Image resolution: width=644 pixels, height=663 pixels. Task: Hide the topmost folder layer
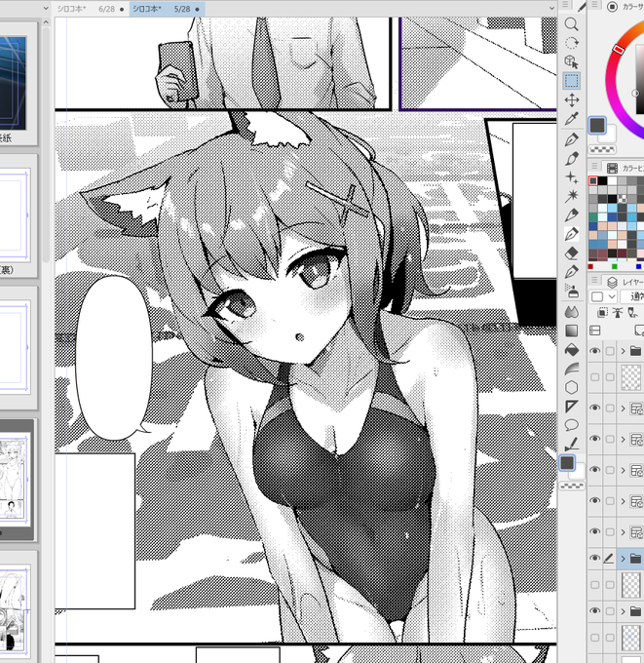(x=594, y=351)
